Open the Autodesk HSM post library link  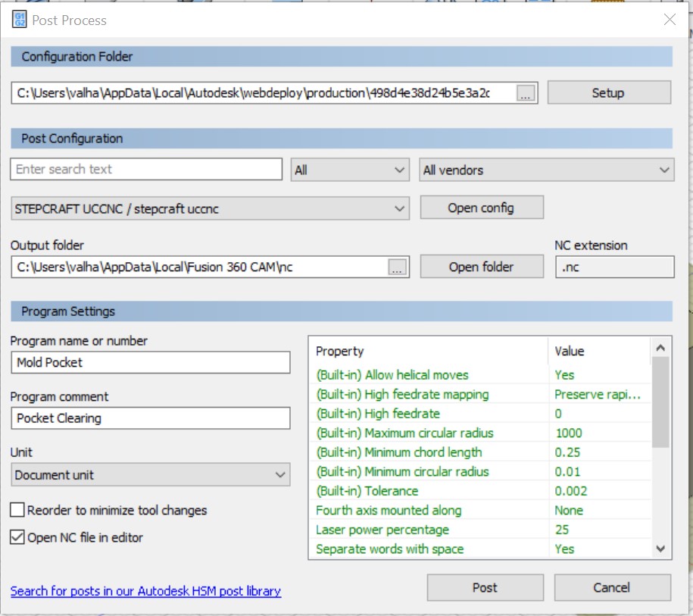[145, 591]
